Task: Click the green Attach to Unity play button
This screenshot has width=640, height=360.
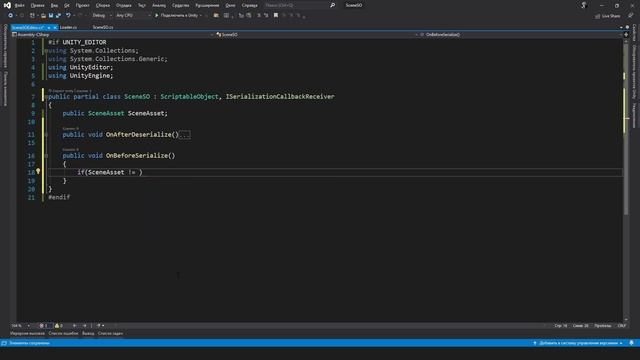Action: (156, 16)
